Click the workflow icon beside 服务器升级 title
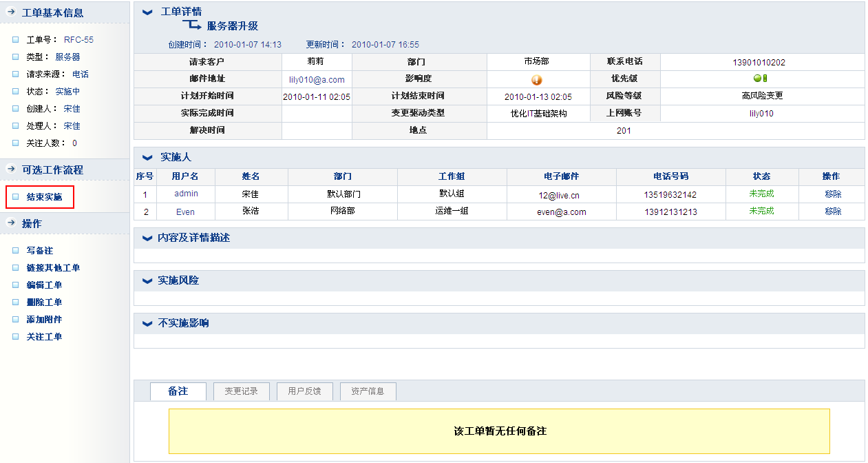The height and width of the screenshot is (463, 868). pyautogui.click(x=191, y=26)
